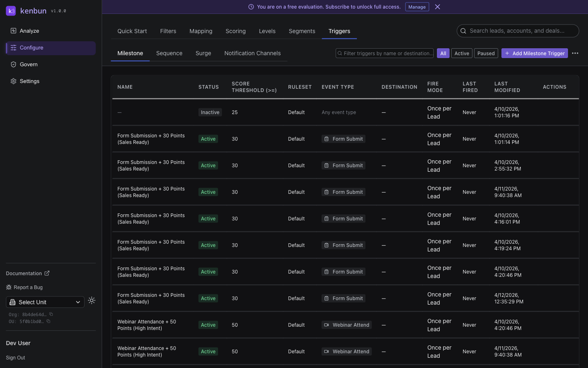The image size is (588, 368).
Task: Click the Manage subscription button
Action: tap(417, 7)
